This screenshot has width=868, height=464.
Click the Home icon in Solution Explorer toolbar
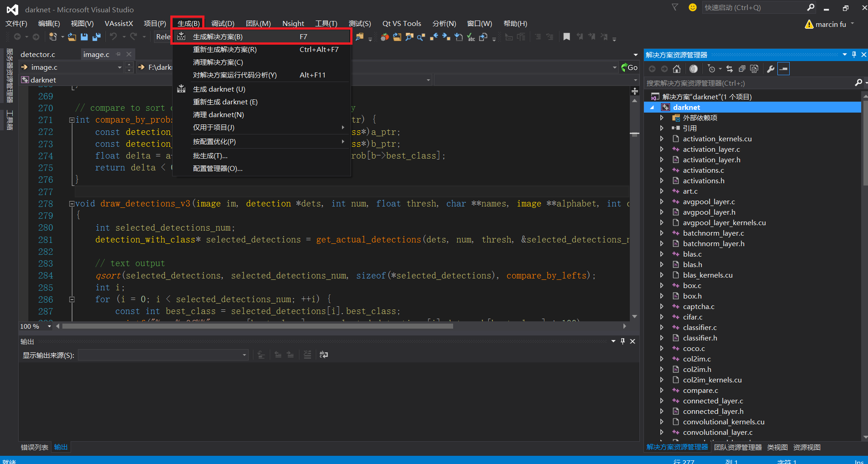click(x=676, y=68)
